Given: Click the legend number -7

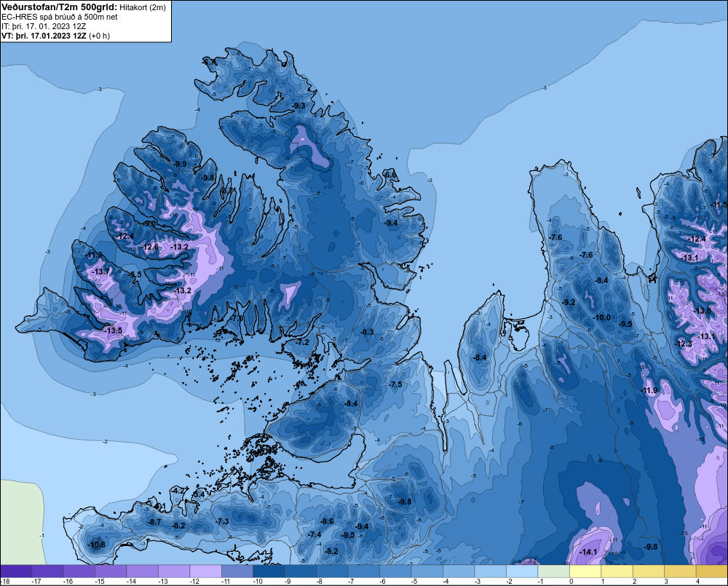Looking at the screenshot, I should [x=352, y=582].
